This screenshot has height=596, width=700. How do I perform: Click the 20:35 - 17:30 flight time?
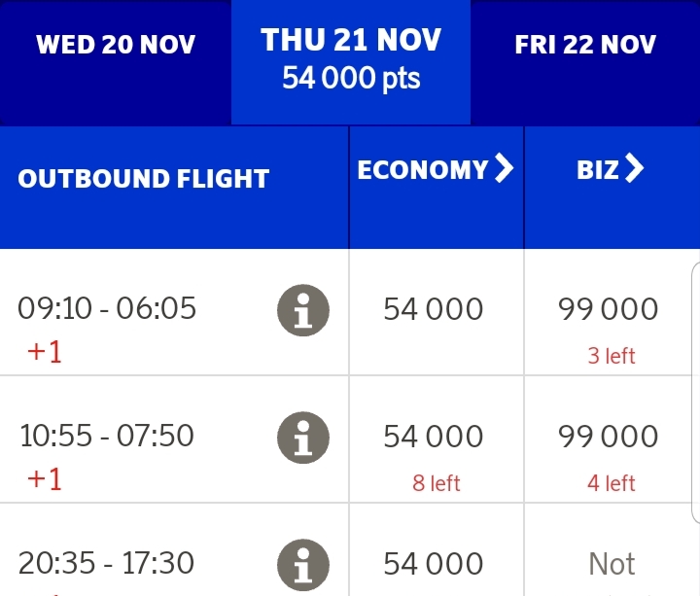click(x=107, y=563)
